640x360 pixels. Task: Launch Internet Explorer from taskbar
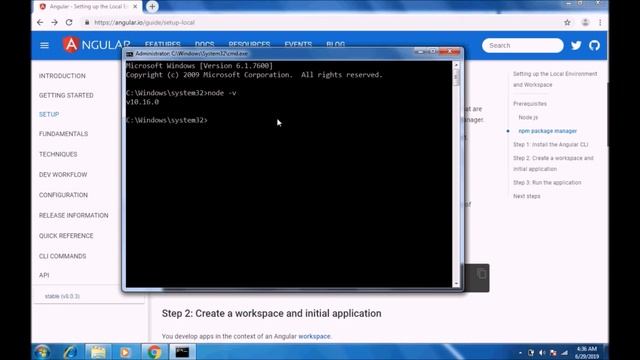pos(70,352)
